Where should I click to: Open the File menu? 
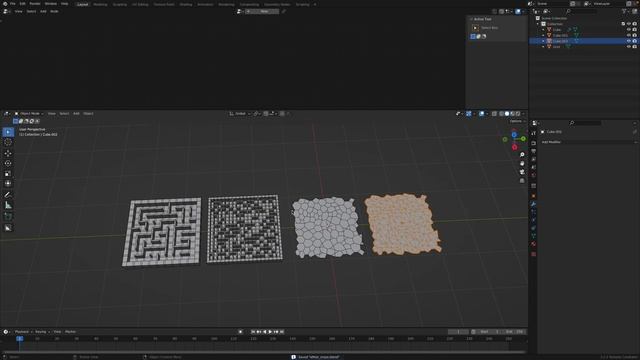(13, 4)
